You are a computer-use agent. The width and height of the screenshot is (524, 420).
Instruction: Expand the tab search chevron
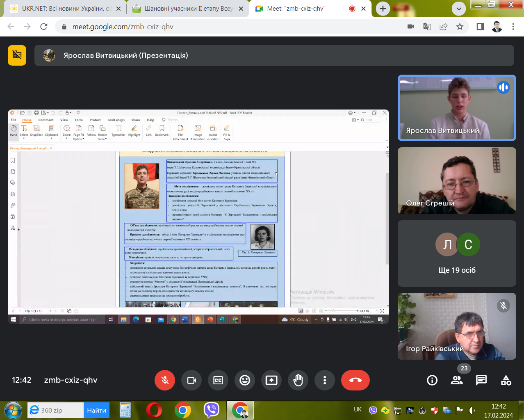pos(459,9)
